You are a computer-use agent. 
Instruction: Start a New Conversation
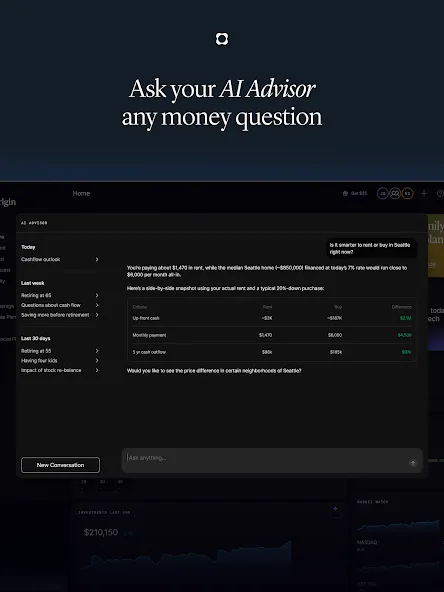[60, 465]
